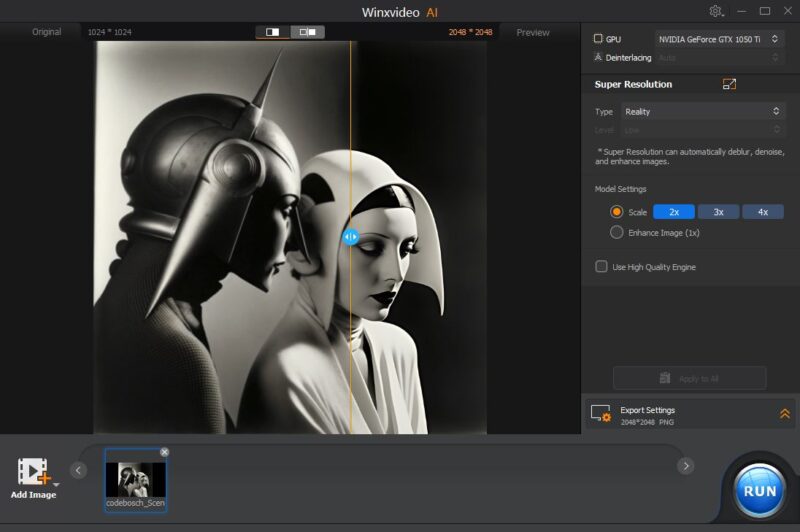This screenshot has width=800, height=532.
Task: Maximize the Winxvideo AI window
Action: (x=765, y=11)
